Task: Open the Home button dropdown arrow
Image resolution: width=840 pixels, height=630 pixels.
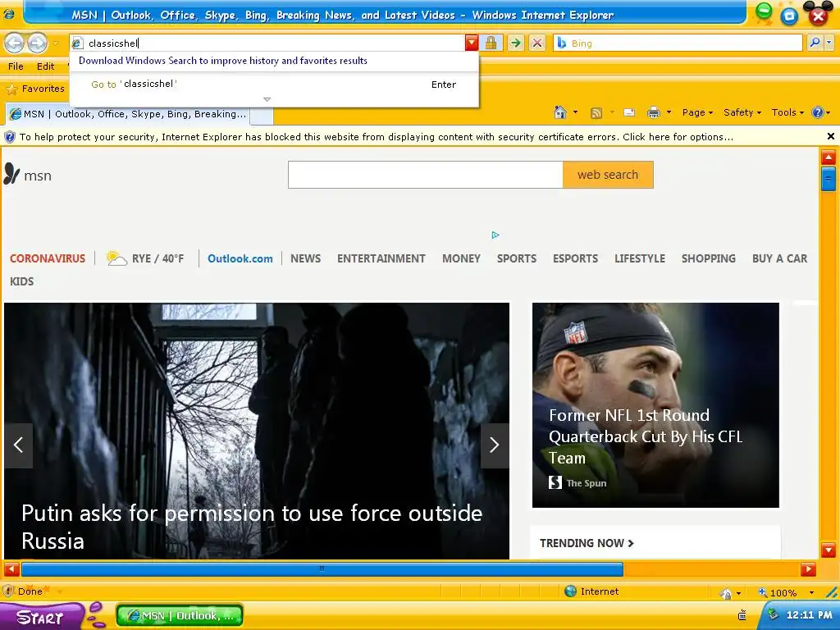Action: point(575,112)
